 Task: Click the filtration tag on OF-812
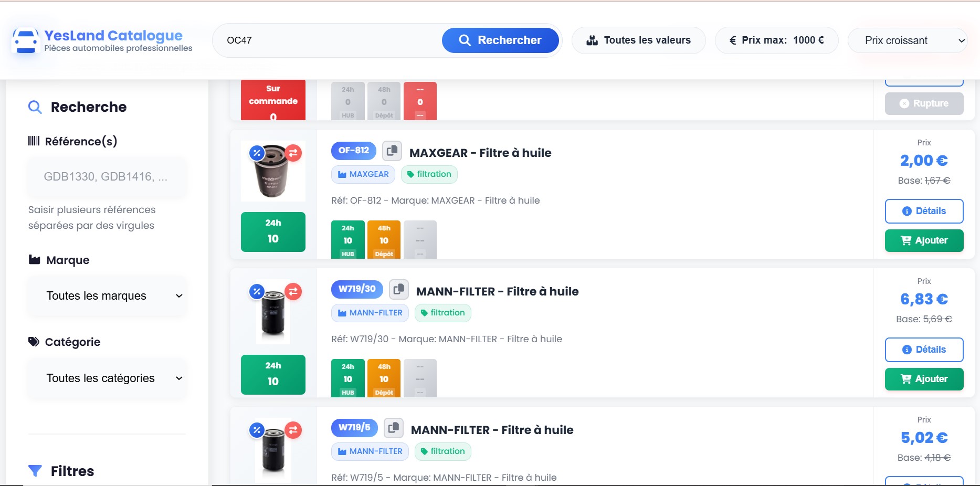click(429, 174)
